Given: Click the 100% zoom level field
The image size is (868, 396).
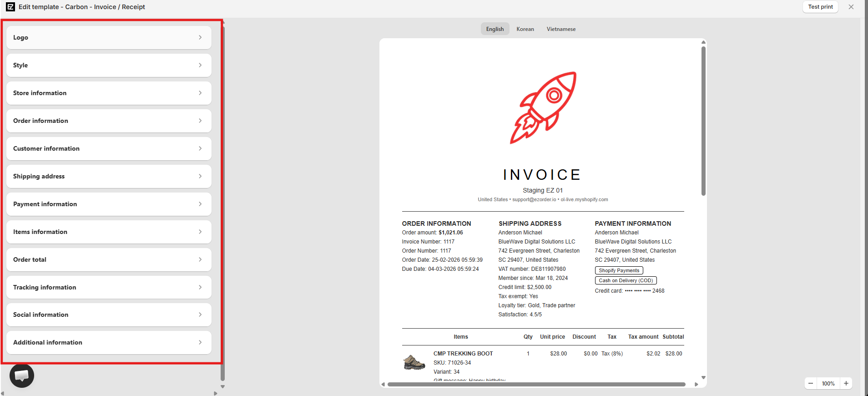Looking at the screenshot, I should (x=828, y=383).
